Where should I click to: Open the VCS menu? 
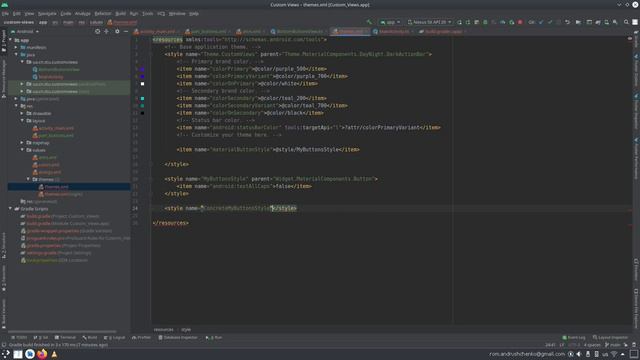tap(161, 13)
